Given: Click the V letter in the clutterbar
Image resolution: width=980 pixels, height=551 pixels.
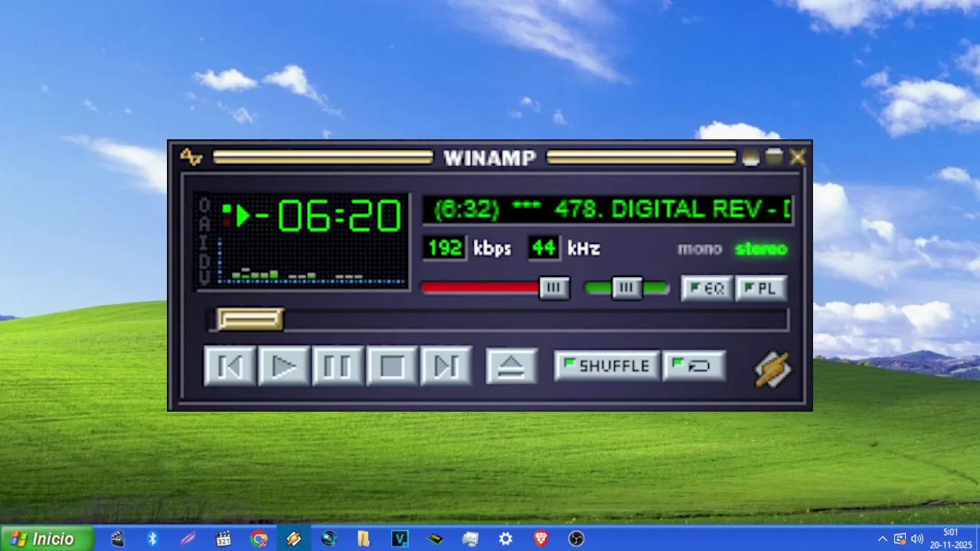Looking at the screenshot, I should click(204, 279).
